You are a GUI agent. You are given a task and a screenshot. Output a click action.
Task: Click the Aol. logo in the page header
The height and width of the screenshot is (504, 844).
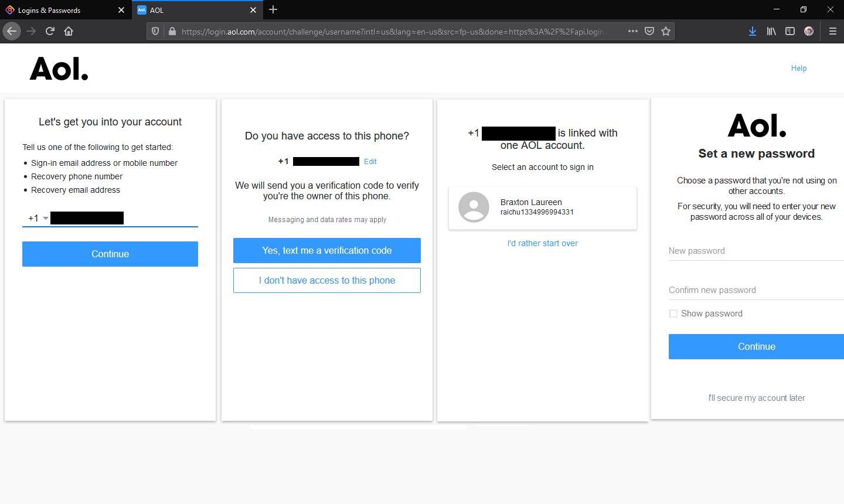point(59,69)
